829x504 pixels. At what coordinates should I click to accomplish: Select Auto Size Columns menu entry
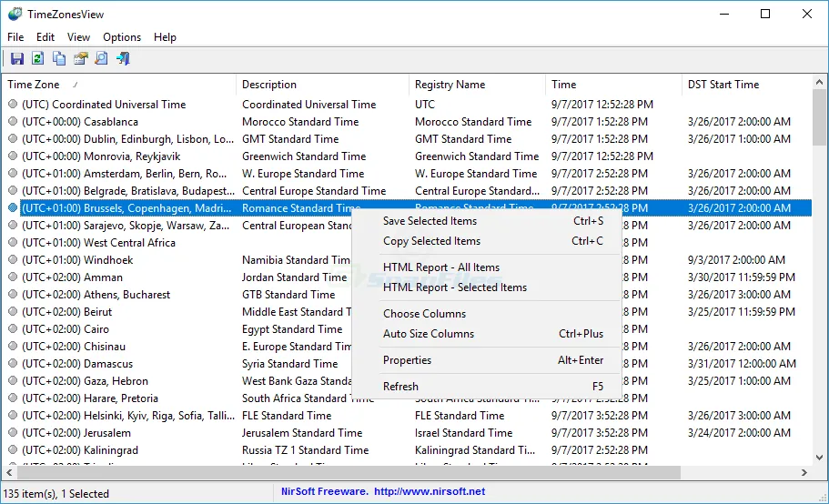(x=487, y=334)
